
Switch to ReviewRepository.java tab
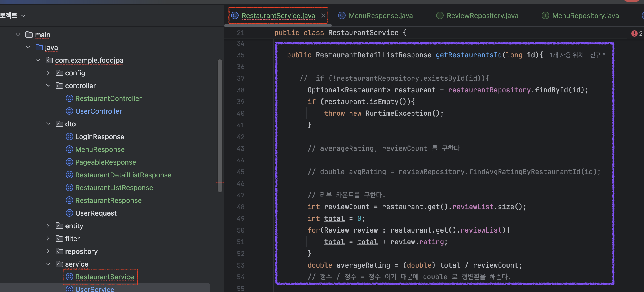482,16
